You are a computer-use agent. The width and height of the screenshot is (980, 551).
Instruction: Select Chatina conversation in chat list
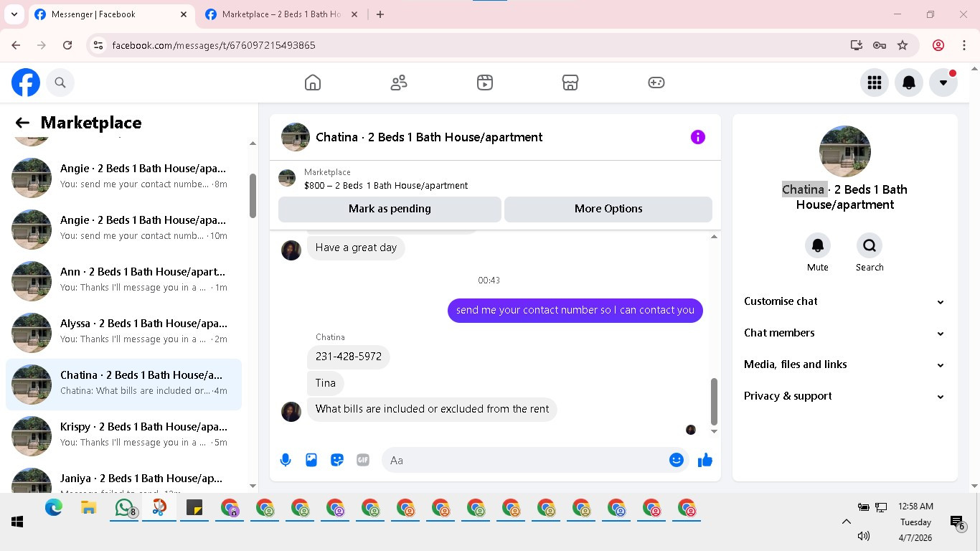[x=123, y=383]
